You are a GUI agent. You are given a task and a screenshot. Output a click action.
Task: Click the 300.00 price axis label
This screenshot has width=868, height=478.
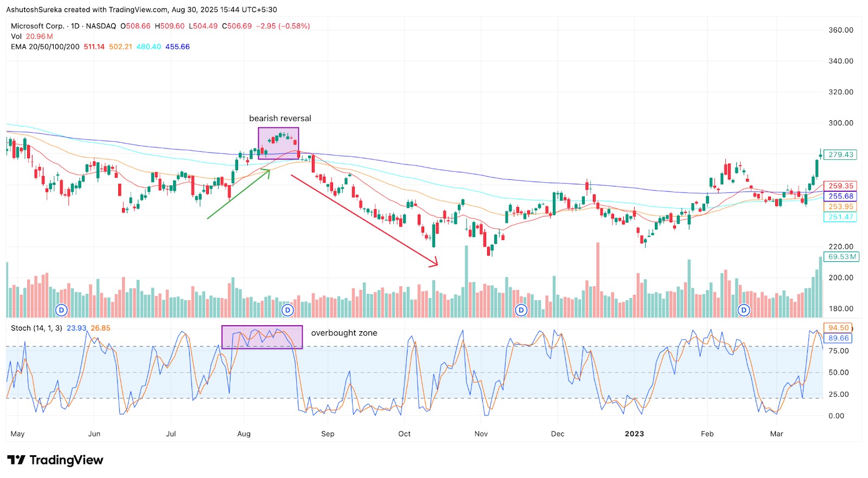(841, 122)
